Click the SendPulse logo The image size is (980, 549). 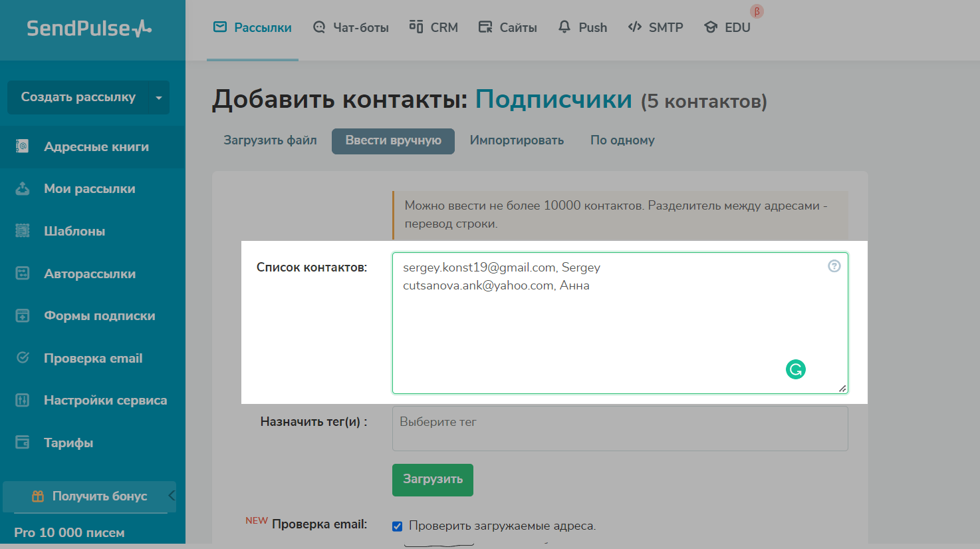pyautogui.click(x=89, y=28)
